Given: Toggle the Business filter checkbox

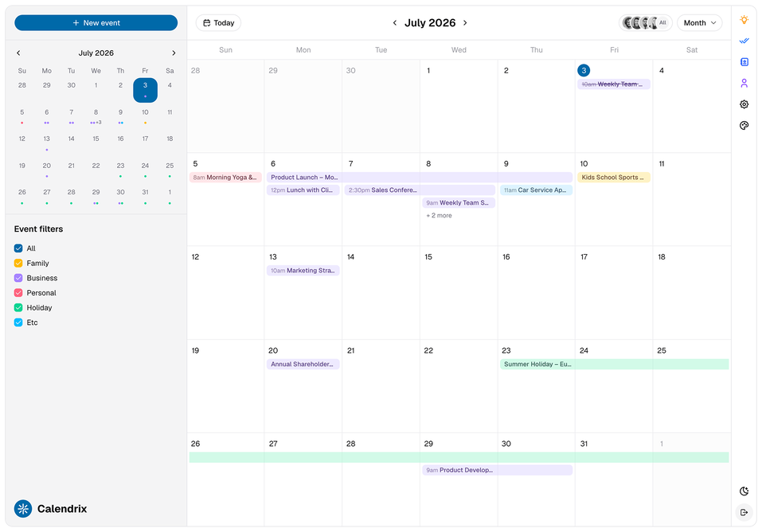Looking at the screenshot, I should pos(18,278).
